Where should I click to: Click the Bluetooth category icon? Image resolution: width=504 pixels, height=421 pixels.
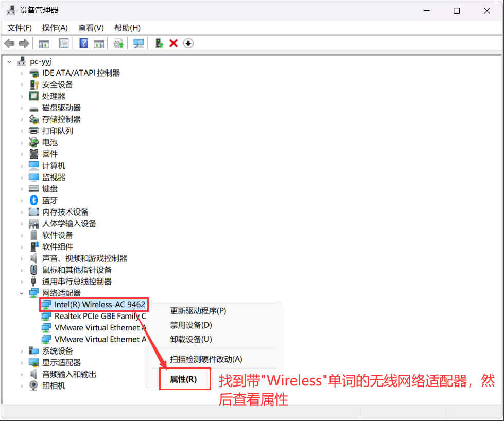coord(34,200)
